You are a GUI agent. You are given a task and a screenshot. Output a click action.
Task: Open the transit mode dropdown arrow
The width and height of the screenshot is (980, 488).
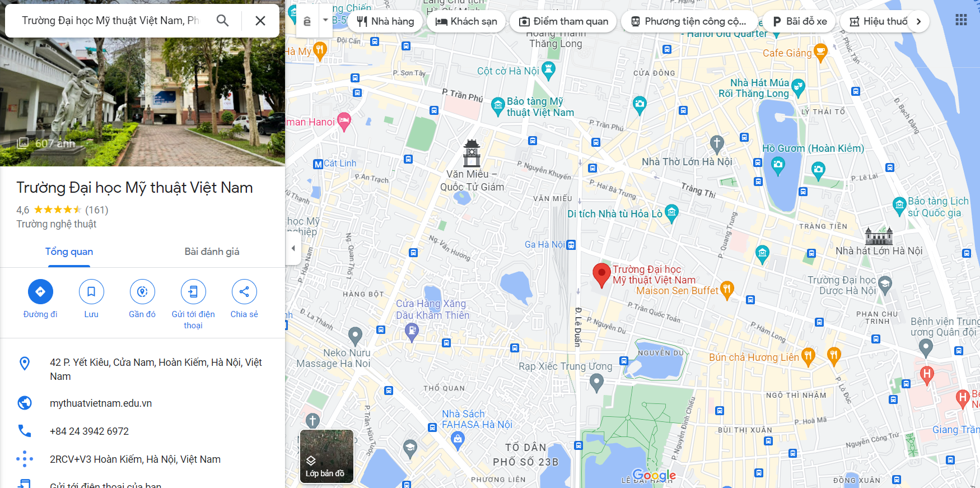pos(325,20)
